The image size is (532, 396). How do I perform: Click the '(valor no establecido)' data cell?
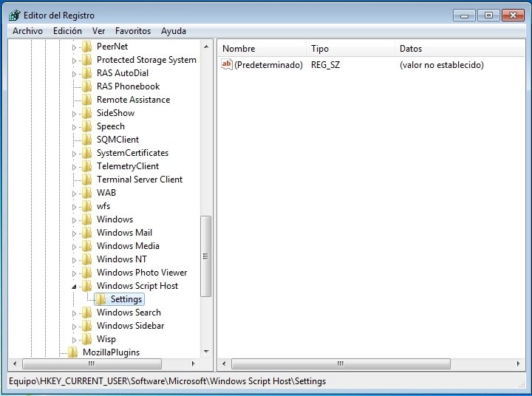tap(441, 65)
